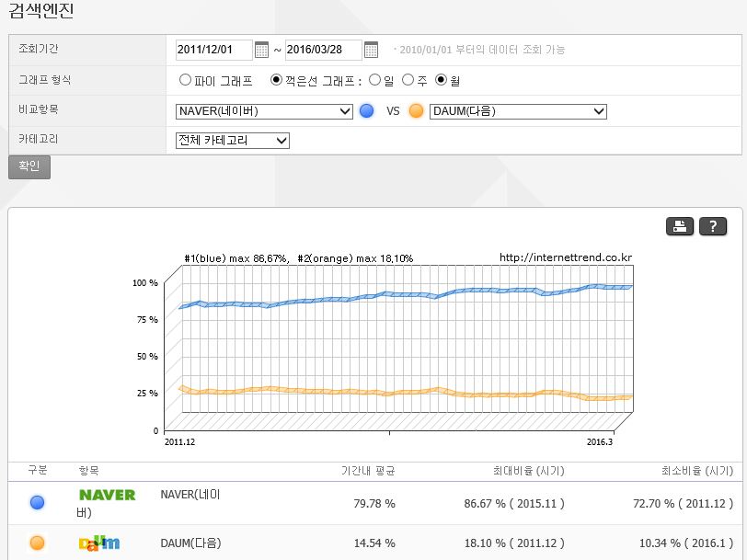Click the Daum logo in table
Screen dimensions: 747x560
tap(99, 543)
